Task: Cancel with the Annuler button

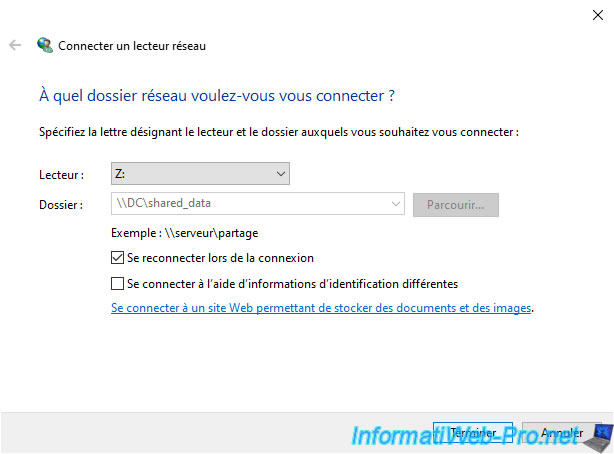Action: [562, 433]
